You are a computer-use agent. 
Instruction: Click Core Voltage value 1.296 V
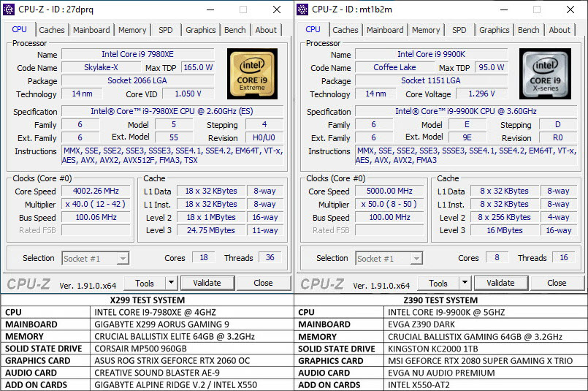[x=482, y=94]
